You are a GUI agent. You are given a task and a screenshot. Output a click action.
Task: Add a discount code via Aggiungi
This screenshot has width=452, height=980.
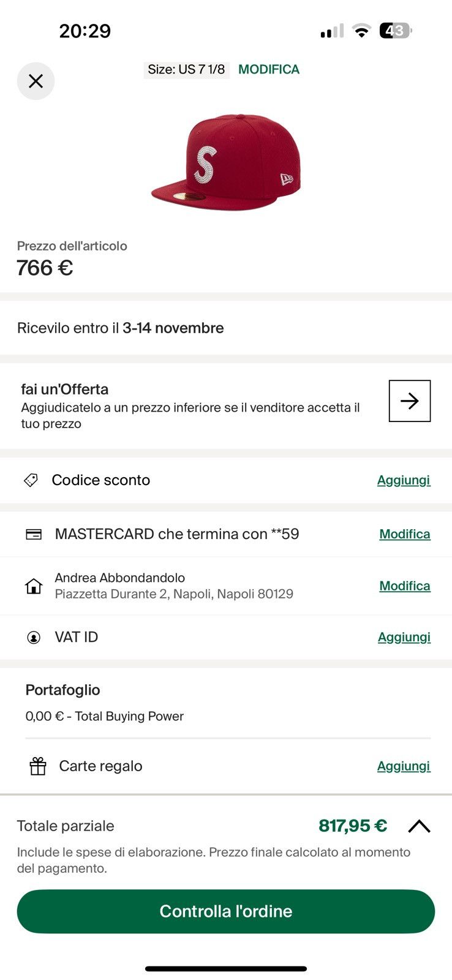(404, 480)
